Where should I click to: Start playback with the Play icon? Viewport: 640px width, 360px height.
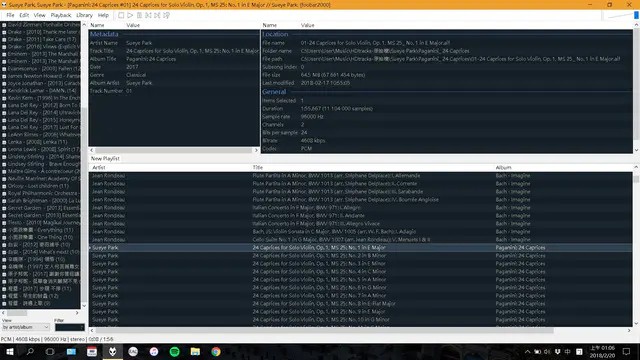130,15
